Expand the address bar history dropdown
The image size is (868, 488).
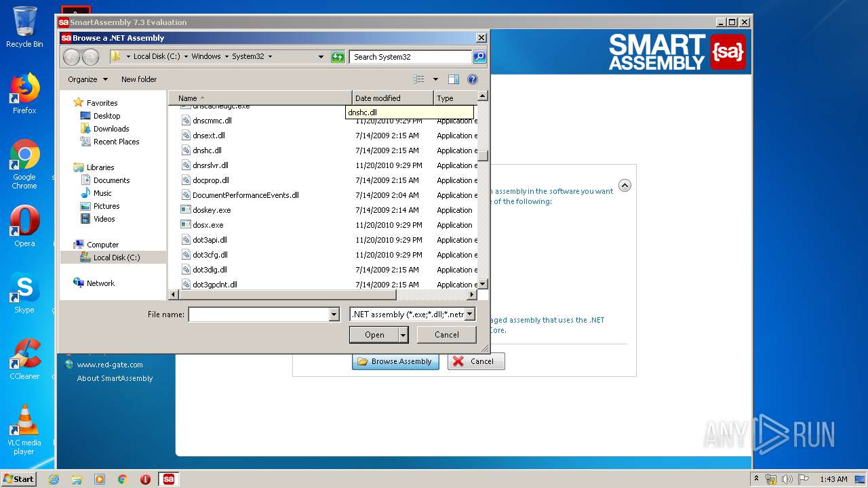[321, 57]
